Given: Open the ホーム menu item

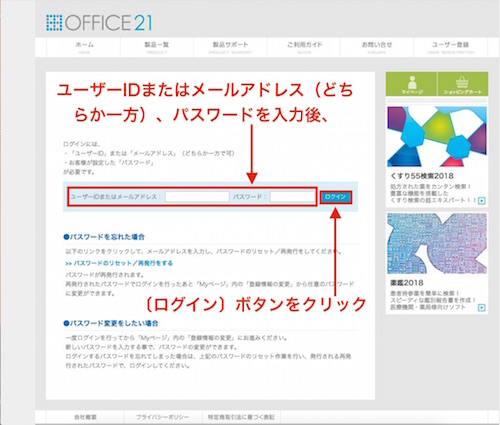Looking at the screenshot, I should pos(84,47).
